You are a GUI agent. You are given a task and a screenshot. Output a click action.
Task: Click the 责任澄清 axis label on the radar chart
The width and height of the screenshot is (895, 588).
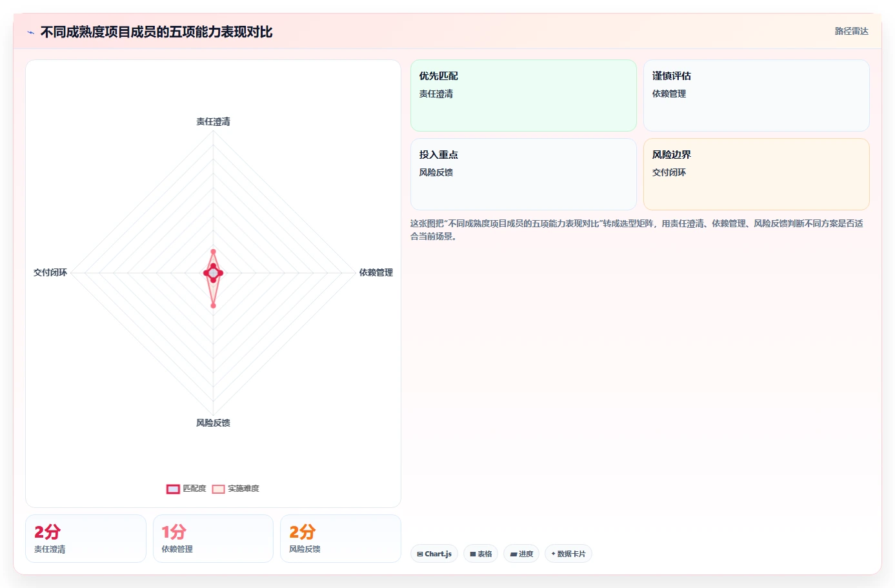click(213, 121)
